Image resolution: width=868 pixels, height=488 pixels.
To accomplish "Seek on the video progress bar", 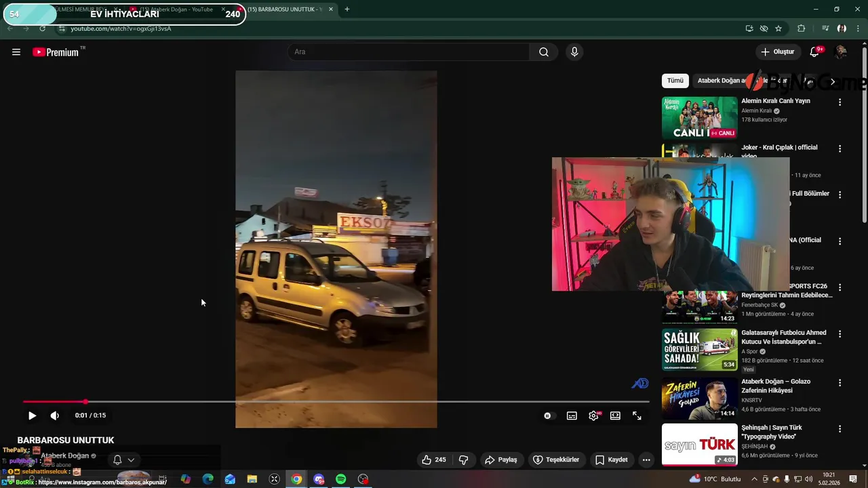I will click(336, 402).
